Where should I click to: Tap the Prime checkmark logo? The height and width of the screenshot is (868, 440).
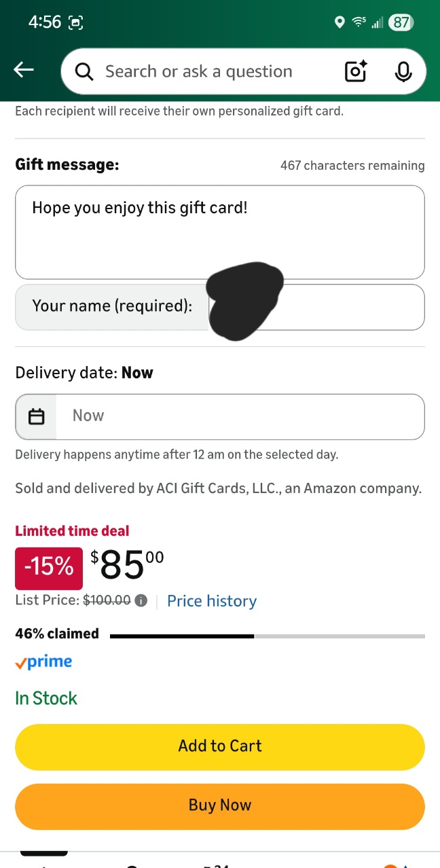point(43,662)
